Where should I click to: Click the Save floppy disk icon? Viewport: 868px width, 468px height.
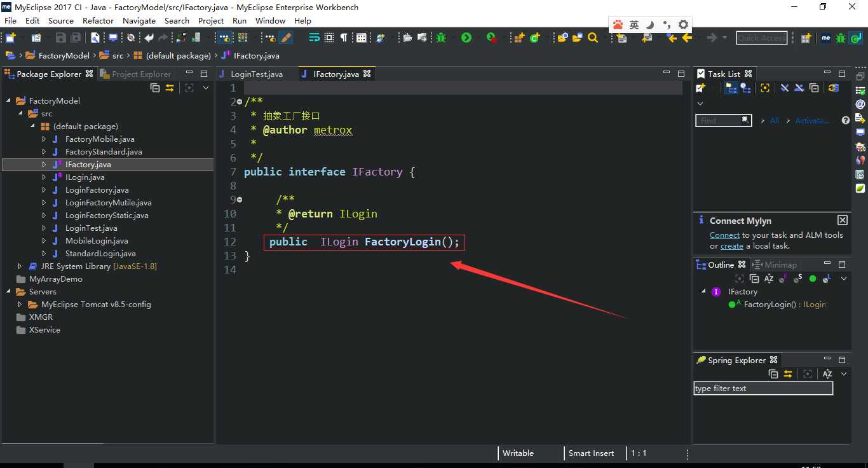[x=60, y=38]
